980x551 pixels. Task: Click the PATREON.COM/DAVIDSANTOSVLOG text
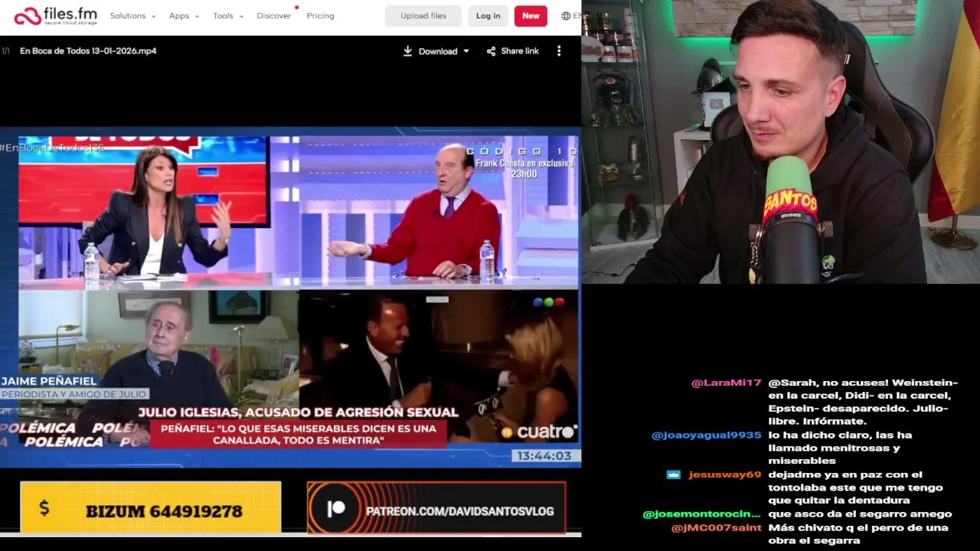tap(459, 511)
